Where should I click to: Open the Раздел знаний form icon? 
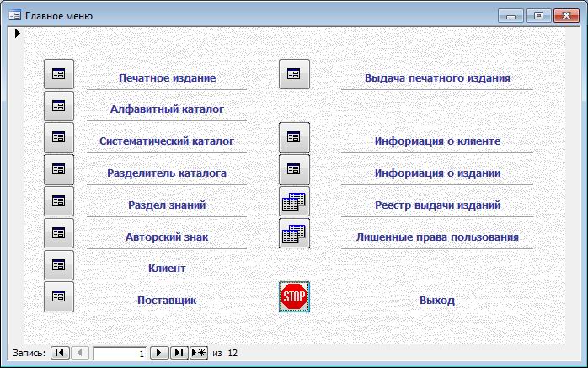(x=58, y=201)
